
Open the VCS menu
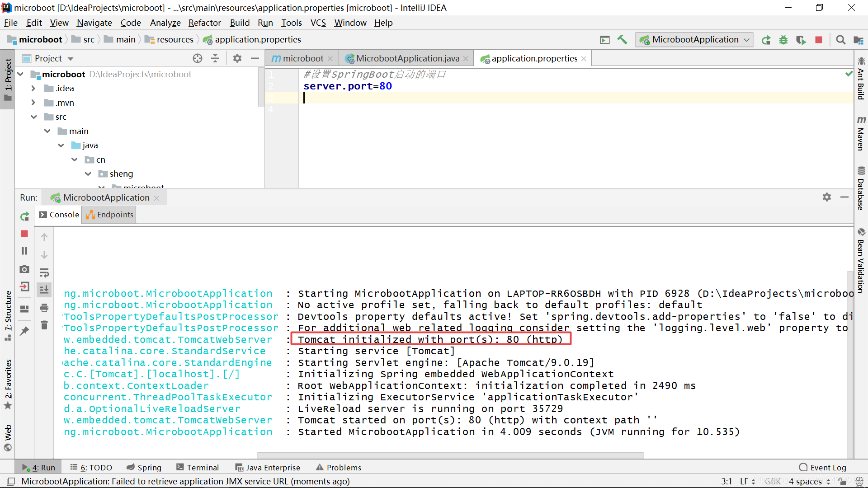318,23
